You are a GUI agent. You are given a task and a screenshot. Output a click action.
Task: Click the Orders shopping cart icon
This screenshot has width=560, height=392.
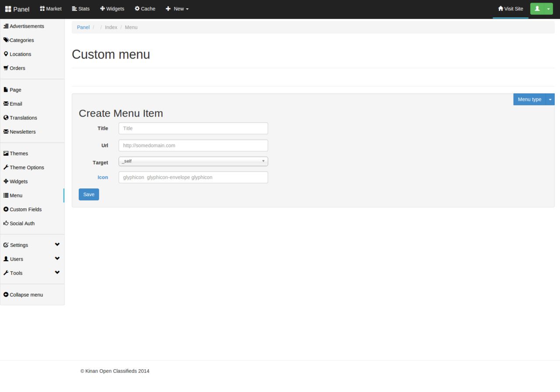coord(6,68)
